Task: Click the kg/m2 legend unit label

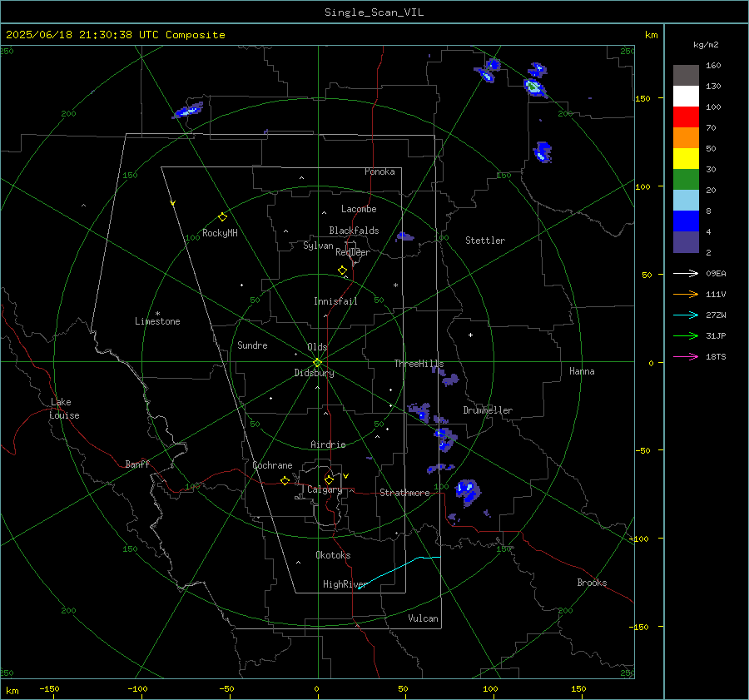Action: (x=706, y=45)
